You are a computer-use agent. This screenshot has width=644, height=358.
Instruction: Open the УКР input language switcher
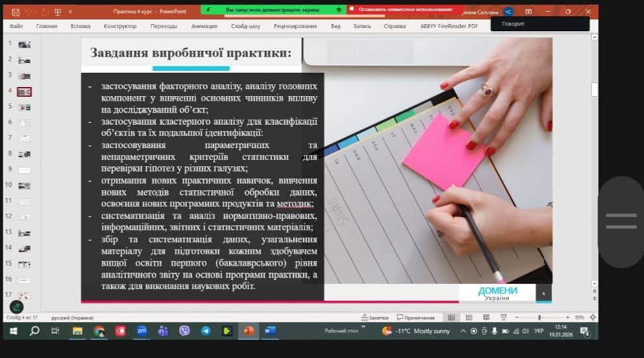[x=538, y=331]
